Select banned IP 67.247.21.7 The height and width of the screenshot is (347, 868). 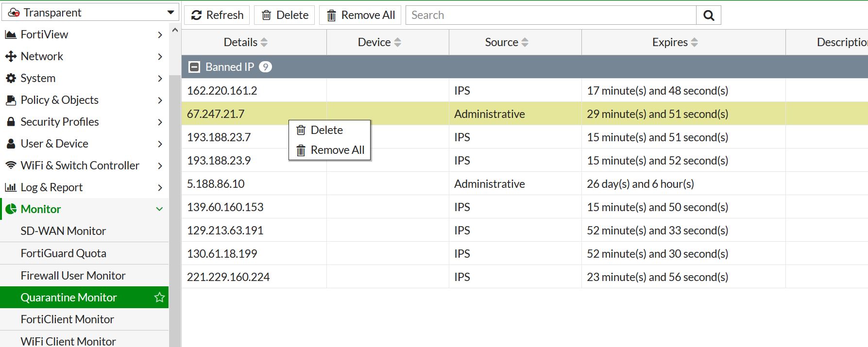pos(216,114)
